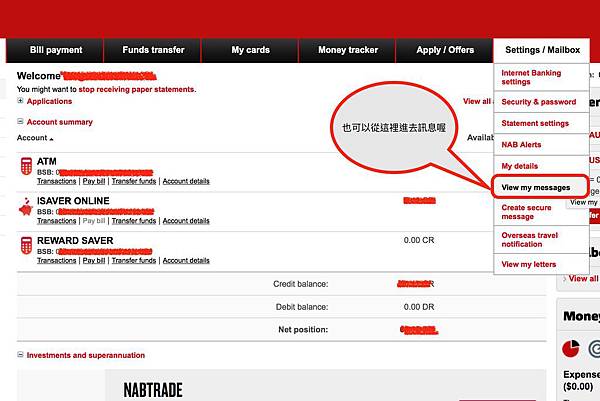Image resolution: width=600 pixels, height=401 pixels.
Task: Click stop receiving paper statements link
Action: point(136,89)
